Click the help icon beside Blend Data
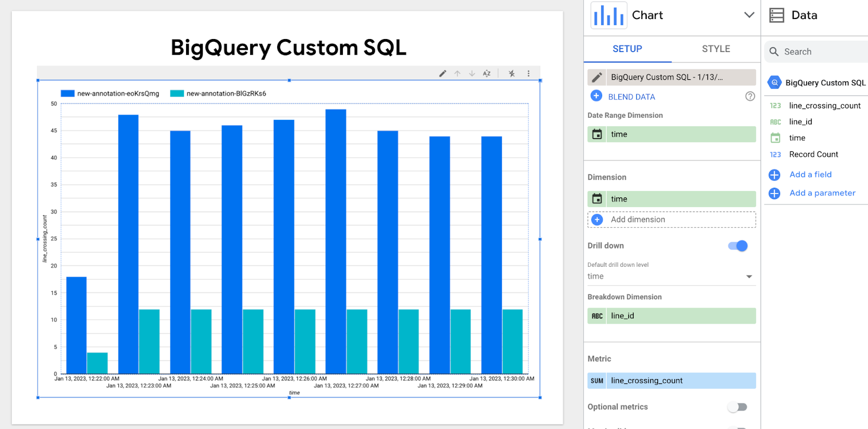 [x=750, y=97]
